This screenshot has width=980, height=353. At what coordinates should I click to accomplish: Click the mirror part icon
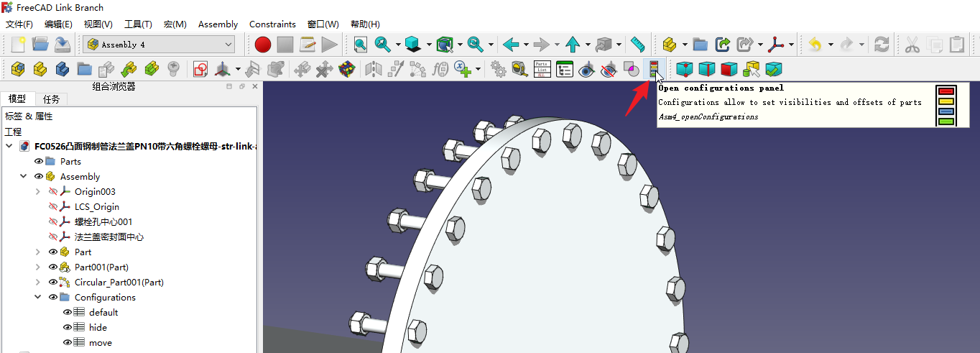coord(374,69)
